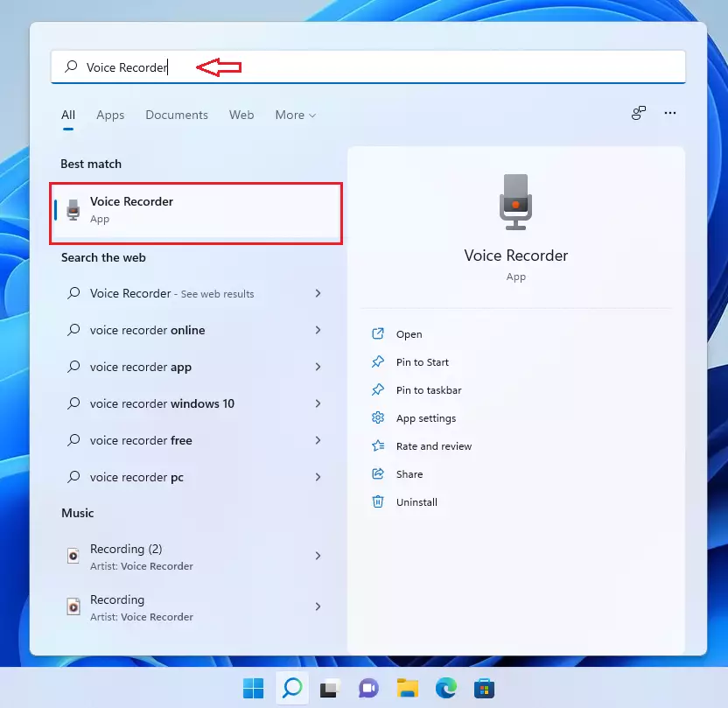Image resolution: width=728 pixels, height=708 pixels.
Task: Choose Pin to Start
Action: pyautogui.click(x=422, y=362)
